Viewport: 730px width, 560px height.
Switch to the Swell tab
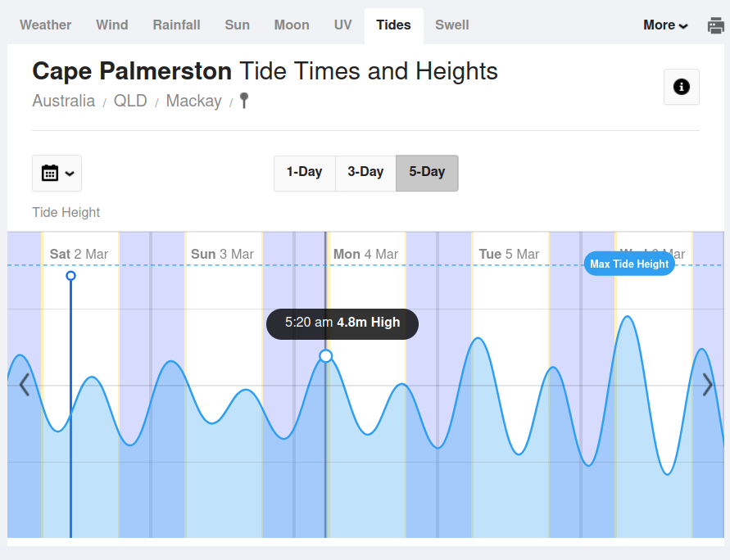tap(452, 25)
